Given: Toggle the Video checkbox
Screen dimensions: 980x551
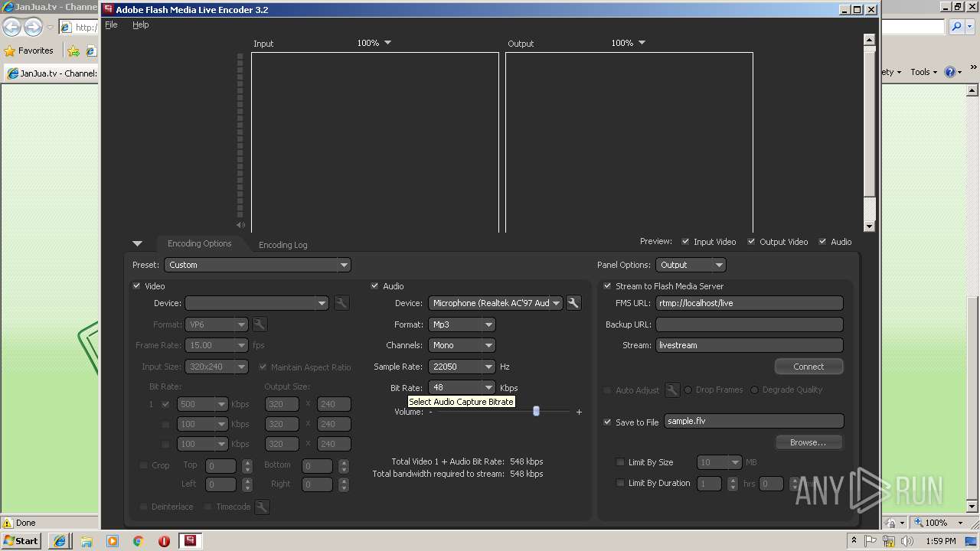Looking at the screenshot, I should (137, 286).
